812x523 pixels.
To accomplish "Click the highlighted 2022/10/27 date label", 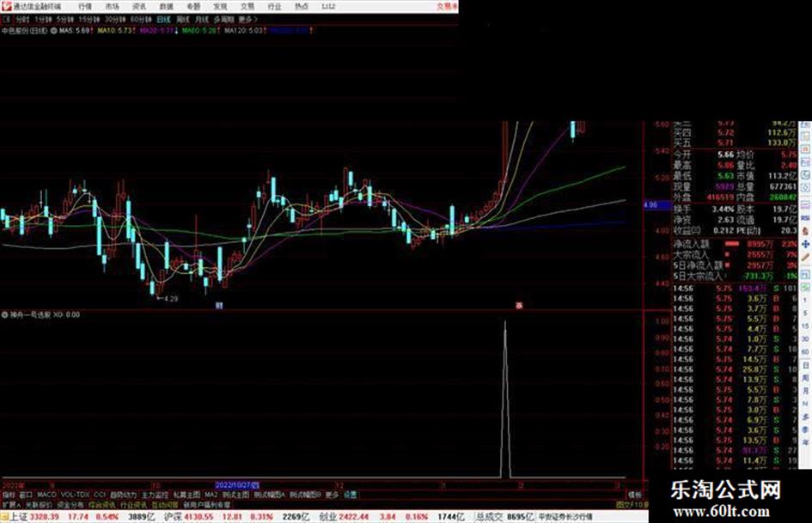I will point(236,485).
